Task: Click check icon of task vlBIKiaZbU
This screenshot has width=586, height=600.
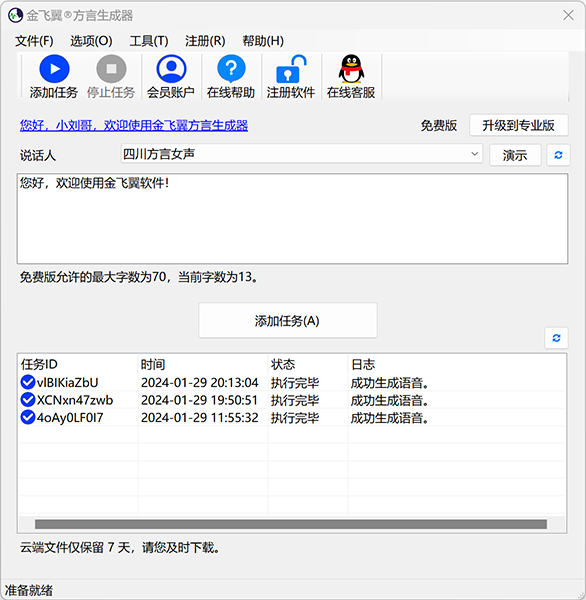Action: tap(28, 382)
